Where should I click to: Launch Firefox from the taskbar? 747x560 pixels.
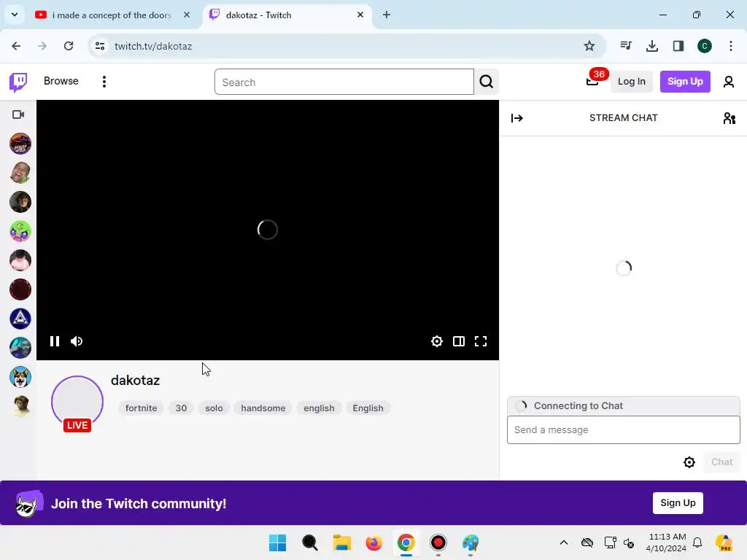click(374, 542)
